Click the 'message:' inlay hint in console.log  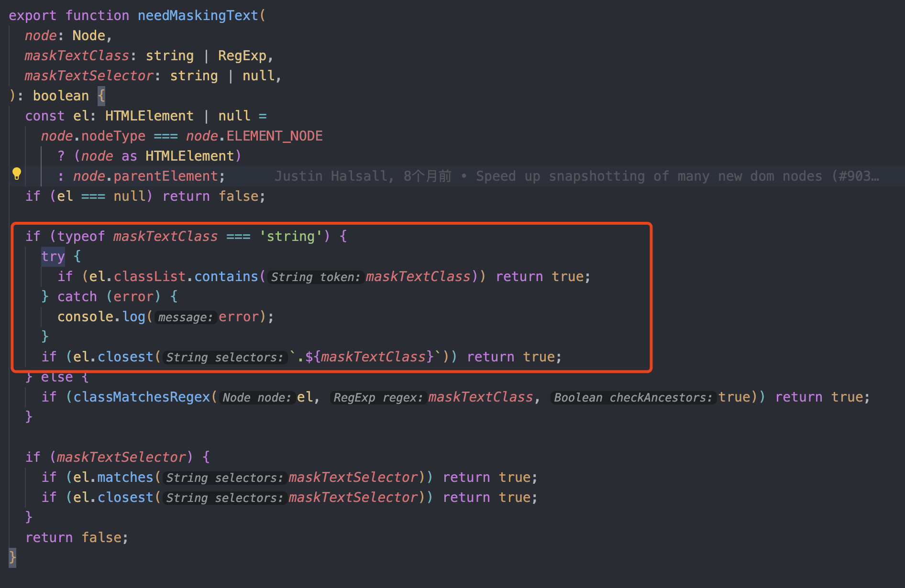(x=185, y=317)
